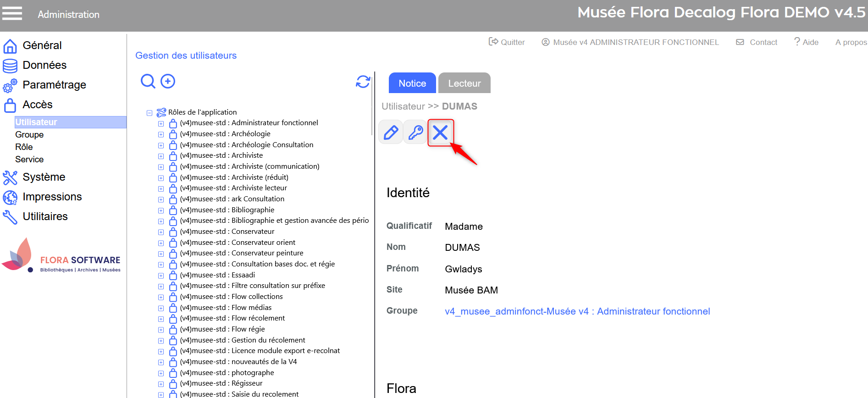Open the v4_musee_adminfonct group link

[577, 311]
